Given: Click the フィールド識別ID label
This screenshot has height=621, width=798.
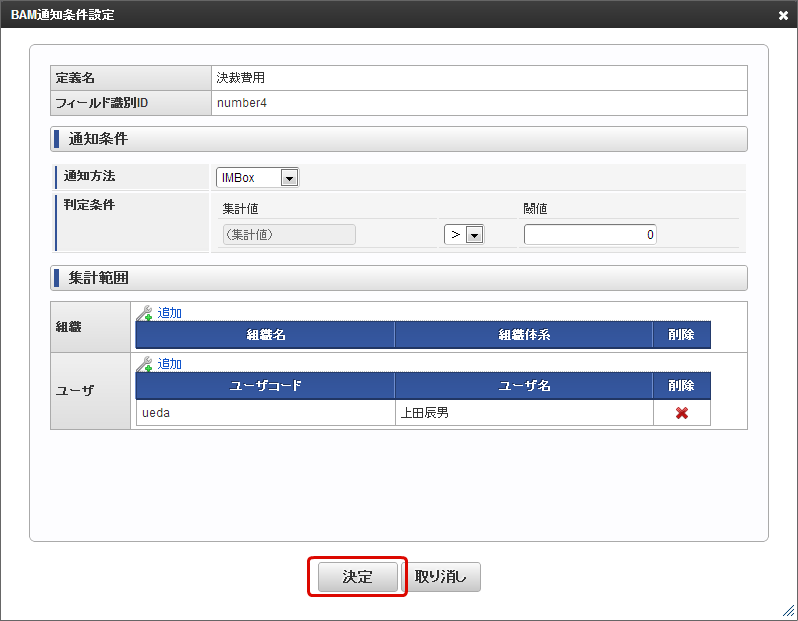Looking at the screenshot, I should [102, 103].
